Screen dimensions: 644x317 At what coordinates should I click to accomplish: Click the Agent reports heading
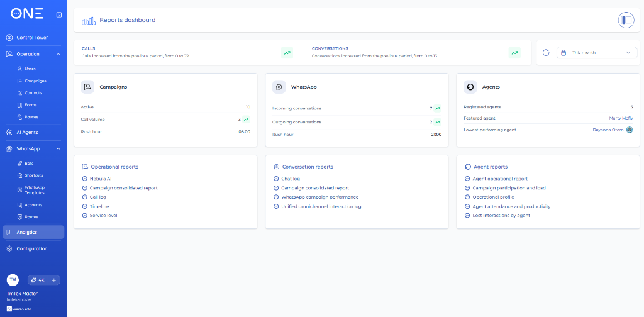pos(491,167)
